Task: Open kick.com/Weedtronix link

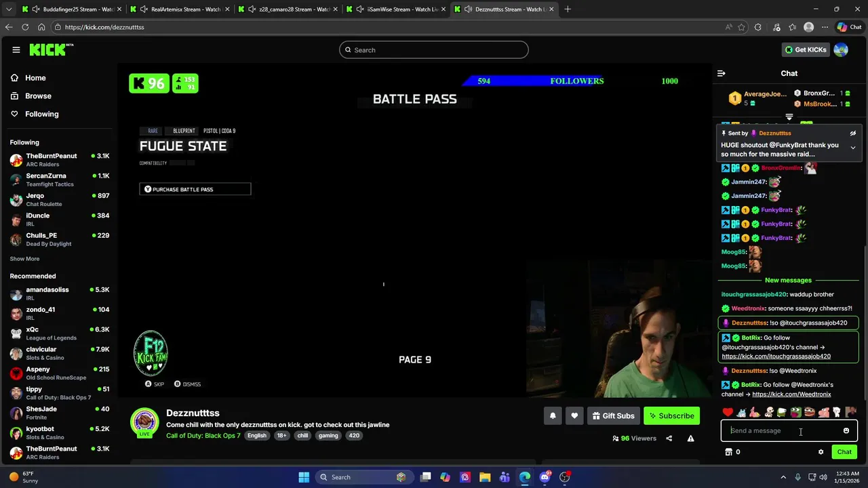Action: (791, 394)
